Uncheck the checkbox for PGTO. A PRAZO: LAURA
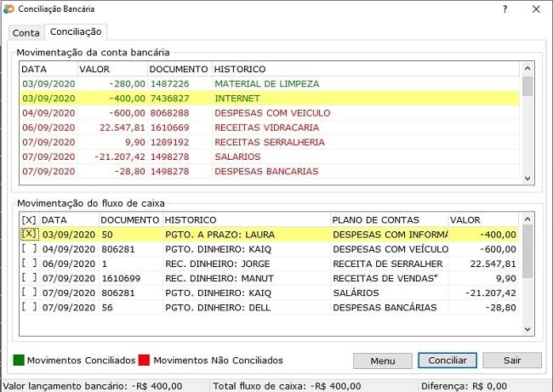Viewport: 553px width, 392px height. click(29, 234)
